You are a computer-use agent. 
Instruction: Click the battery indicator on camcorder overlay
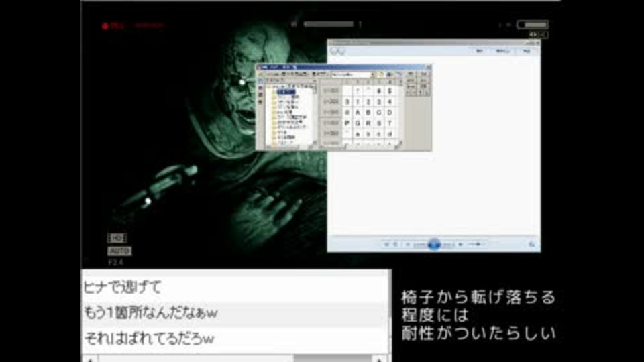[x=532, y=25]
